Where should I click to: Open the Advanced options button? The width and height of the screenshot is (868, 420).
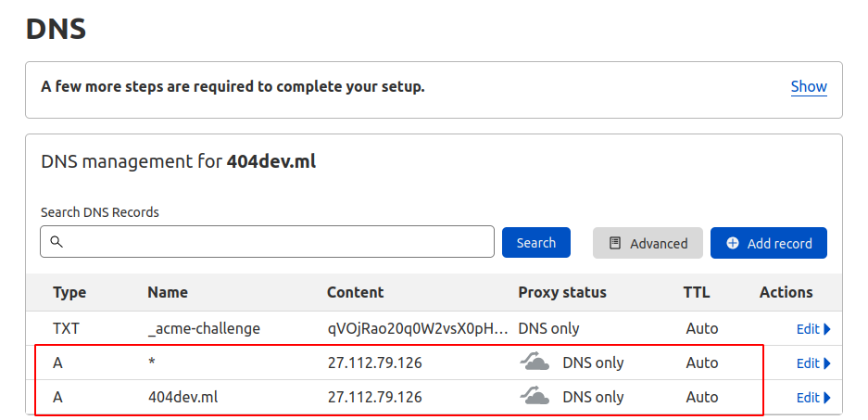point(648,243)
